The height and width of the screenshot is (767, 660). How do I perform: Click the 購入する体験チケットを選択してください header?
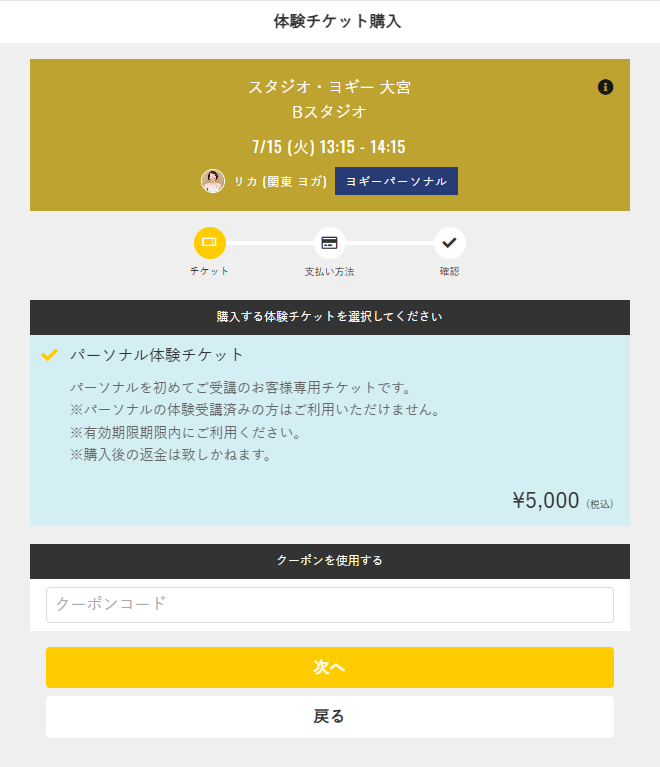(330, 317)
